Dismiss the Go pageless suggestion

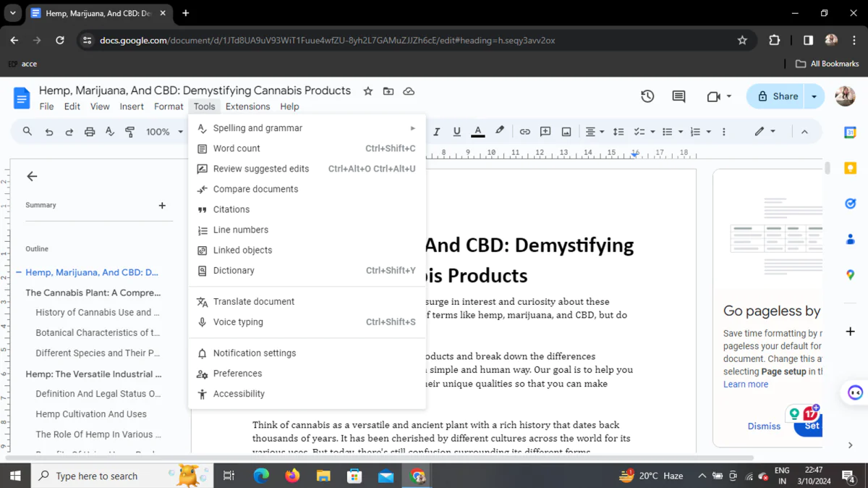(x=764, y=426)
